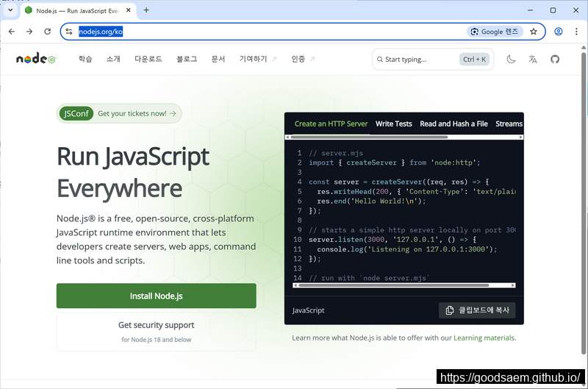The width and height of the screenshot is (588, 389).
Task: Open the 인증 external link
Action: point(303,59)
